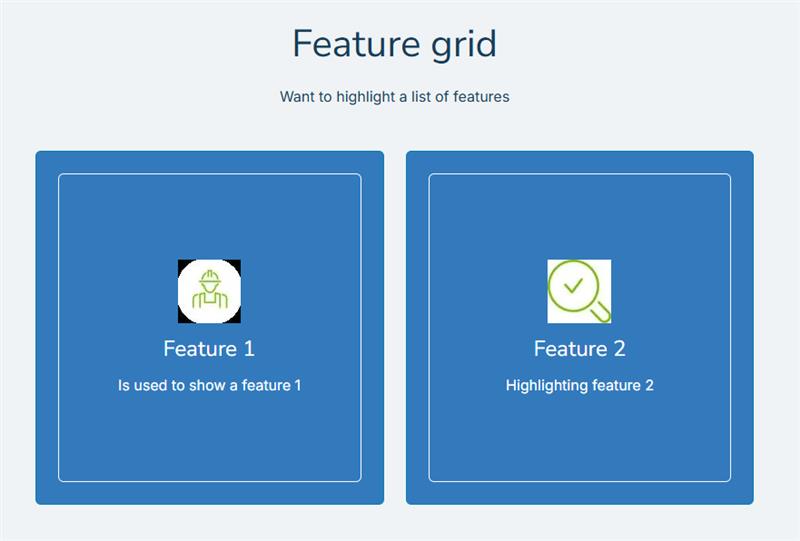Image resolution: width=800 pixels, height=541 pixels.
Task: Select "Highlighting feature 2" description text
Action: [x=580, y=385]
